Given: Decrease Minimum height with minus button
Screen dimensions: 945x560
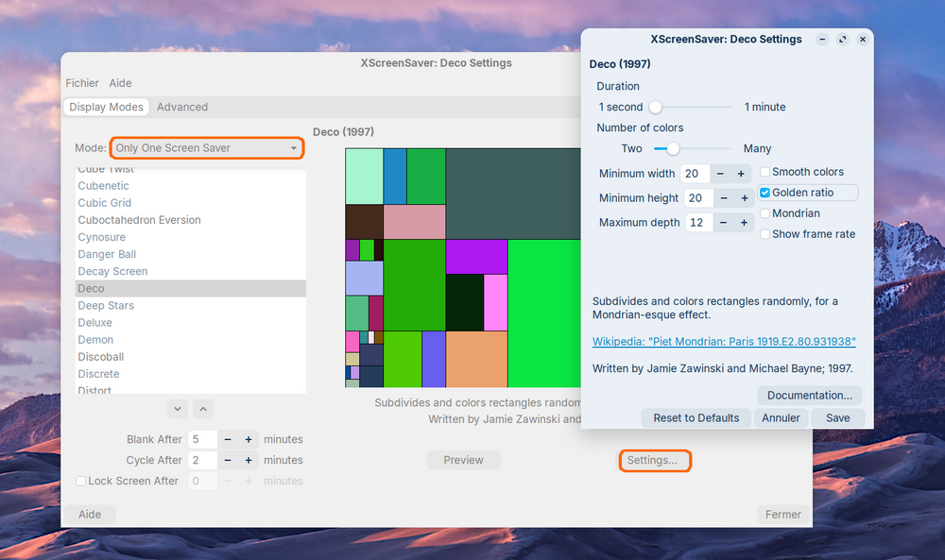Looking at the screenshot, I should point(722,198).
